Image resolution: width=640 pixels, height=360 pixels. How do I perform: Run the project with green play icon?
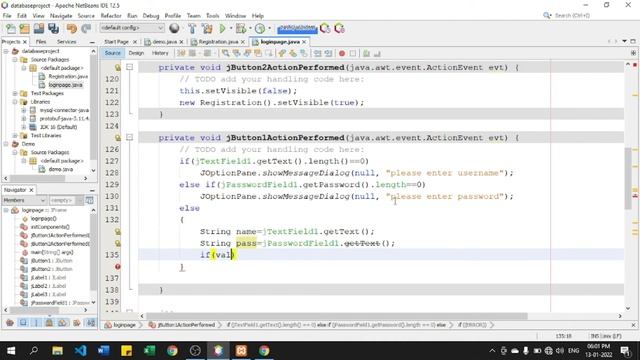pos(222,28)
